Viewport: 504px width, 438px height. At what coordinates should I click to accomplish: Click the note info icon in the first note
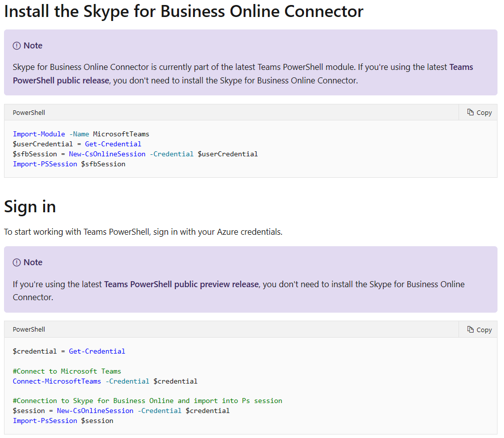click(x=16, y=46)
